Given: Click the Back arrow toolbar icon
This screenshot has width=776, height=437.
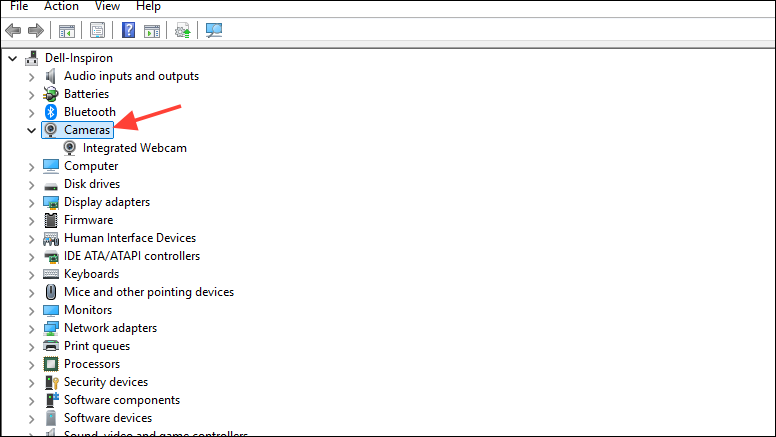Looking at the screenshot, I should [13, 31].
